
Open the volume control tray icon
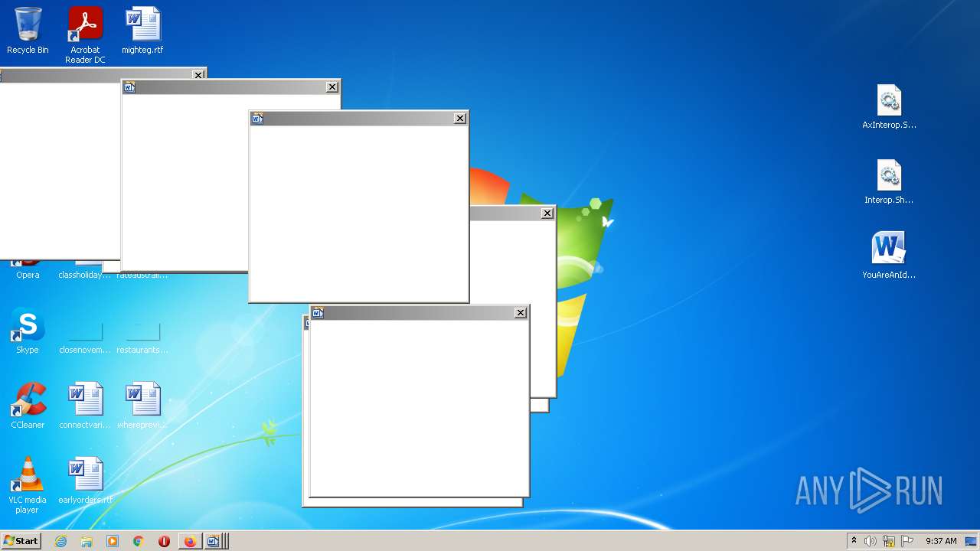click(871, 541)
